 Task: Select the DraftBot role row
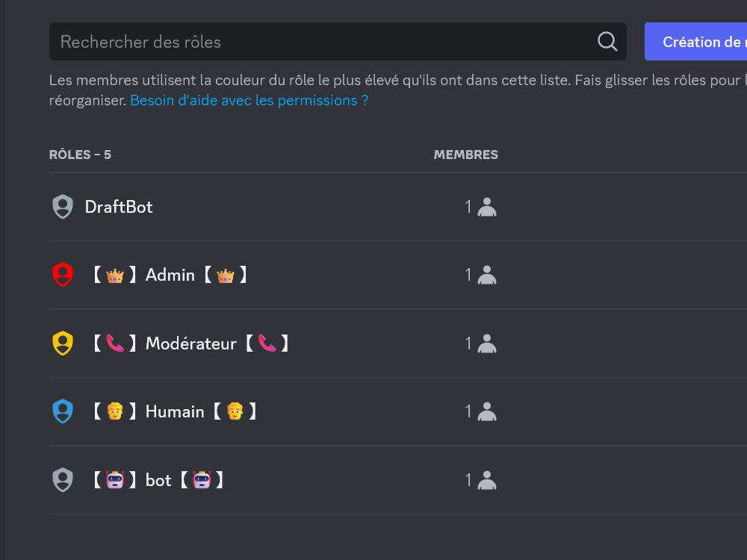(x=398, y=207)
